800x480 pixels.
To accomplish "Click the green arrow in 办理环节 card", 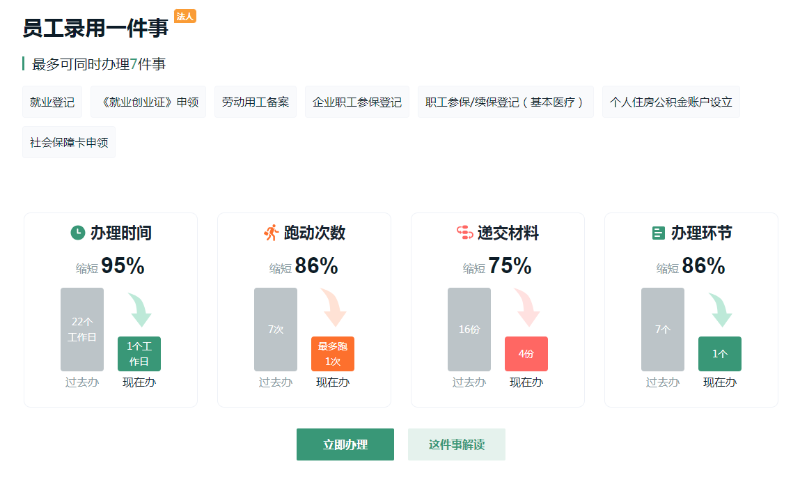I will coord(721,310).
